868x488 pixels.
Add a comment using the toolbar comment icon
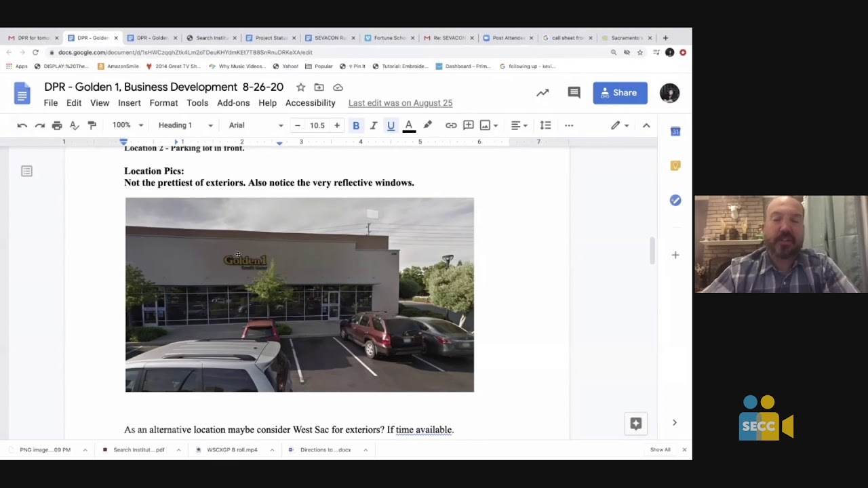coord(469,125)
